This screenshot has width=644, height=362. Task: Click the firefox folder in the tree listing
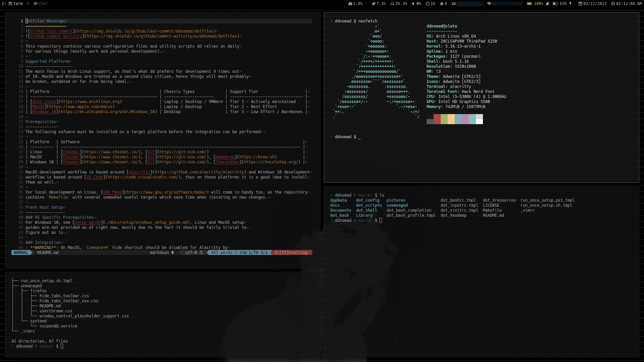pos(39,291)
